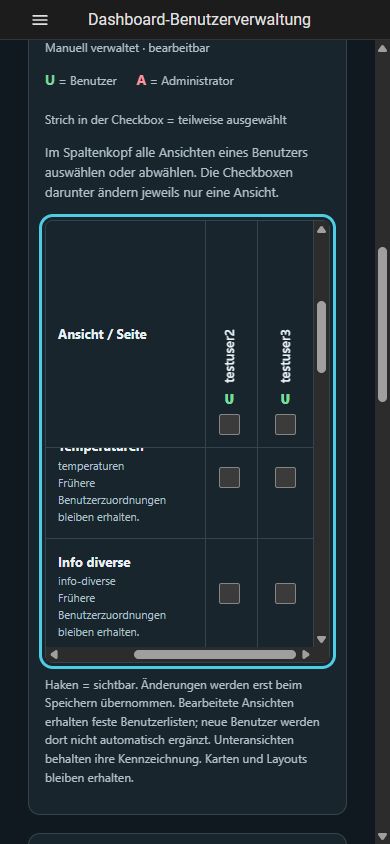Click the table's scroll right arrow

306,655
